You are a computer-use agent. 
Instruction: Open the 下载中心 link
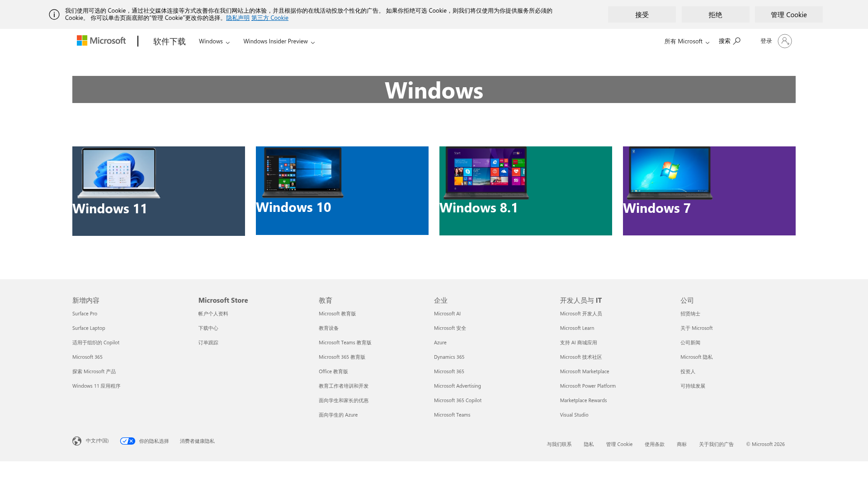point(208,328)
